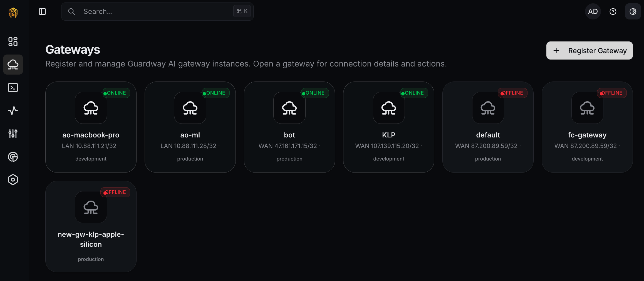Screen dimensions: 644x281
Task: Click ONLINE badge on ao-ml card
Action: pos(216,93)
